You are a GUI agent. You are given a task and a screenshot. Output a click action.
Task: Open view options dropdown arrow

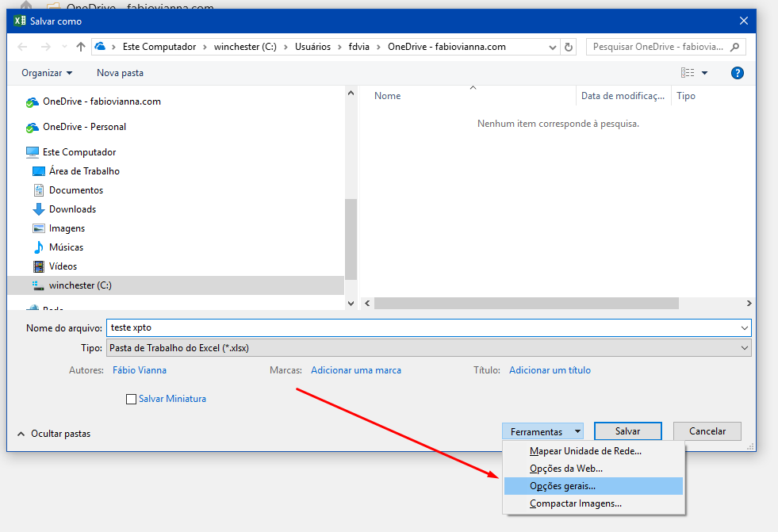(x=704, y=73)
